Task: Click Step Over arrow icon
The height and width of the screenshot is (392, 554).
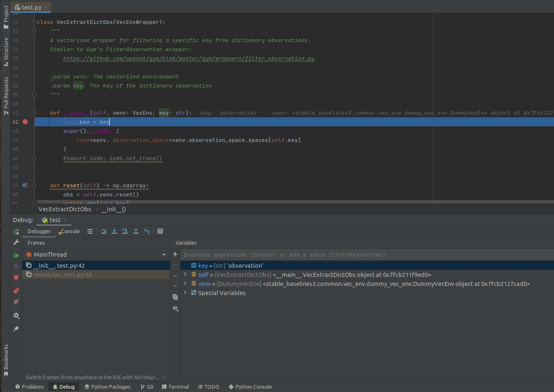Action: click(104, 231)
